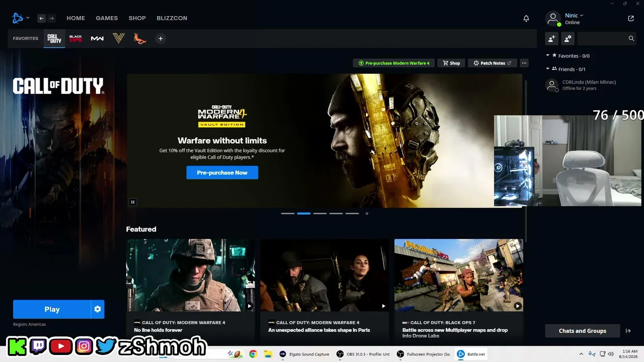
Task: Open friend management settings icon
Action: 568,38
